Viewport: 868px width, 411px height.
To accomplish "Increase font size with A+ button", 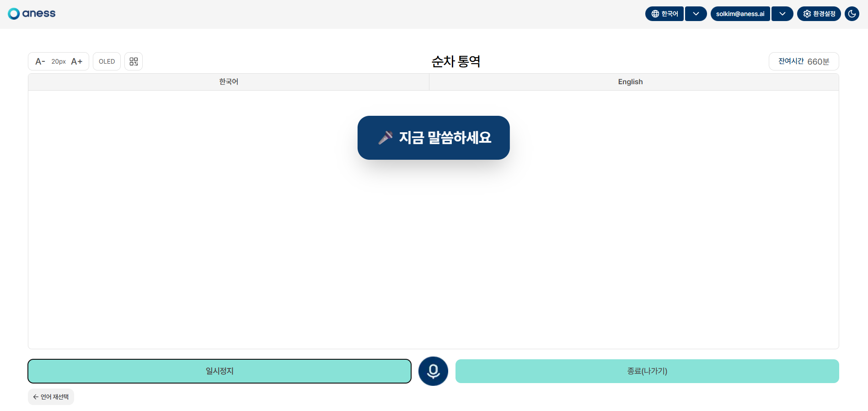I will 77,61.
